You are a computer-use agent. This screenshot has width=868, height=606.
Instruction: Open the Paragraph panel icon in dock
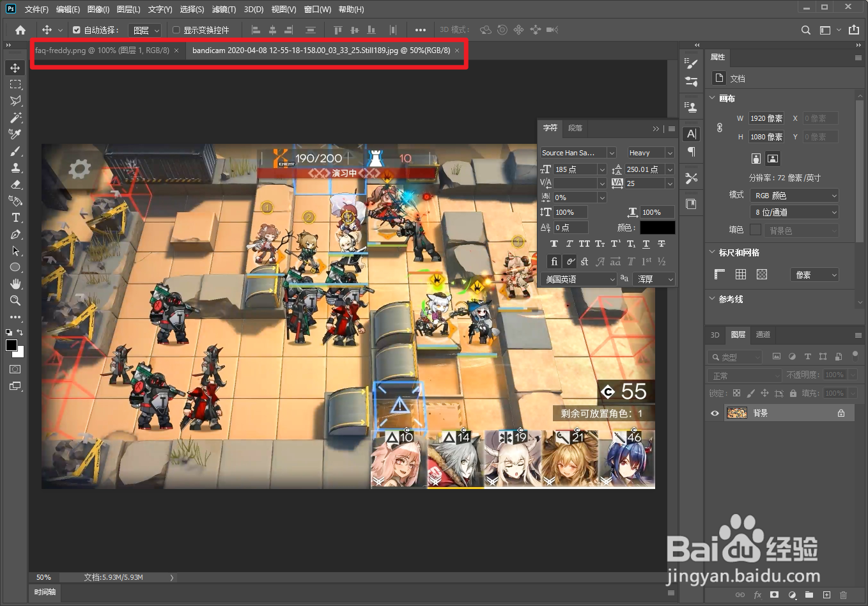pos(691,151)
